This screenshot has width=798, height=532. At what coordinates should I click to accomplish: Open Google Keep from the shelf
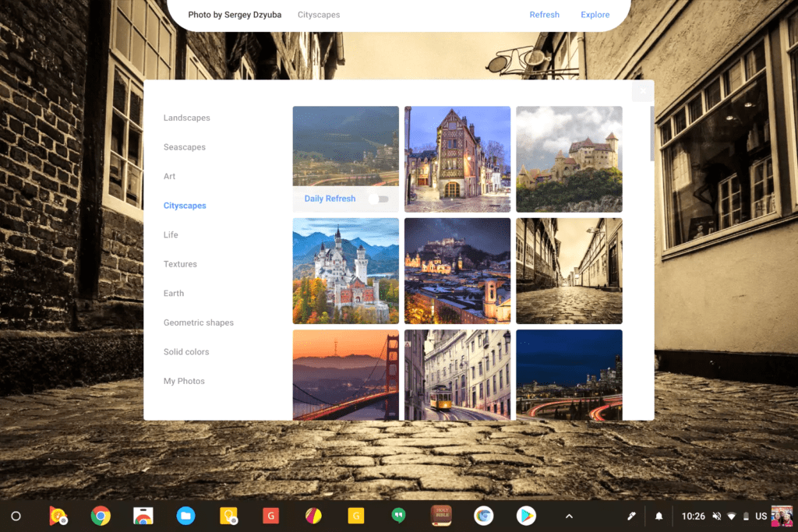point(228,516)
